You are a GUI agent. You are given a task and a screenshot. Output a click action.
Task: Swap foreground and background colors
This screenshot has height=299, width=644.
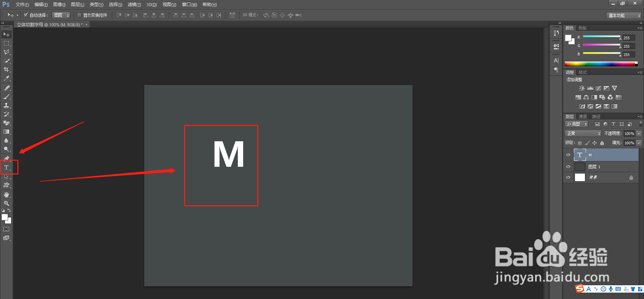9,210
